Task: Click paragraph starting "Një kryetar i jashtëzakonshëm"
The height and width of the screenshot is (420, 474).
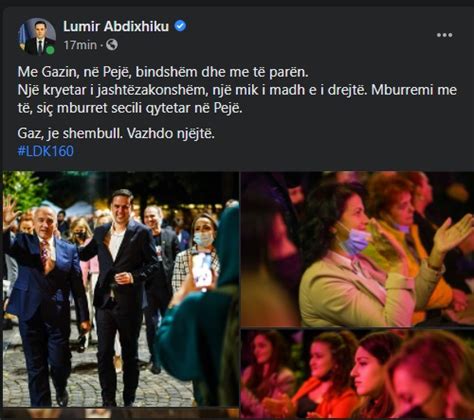Action: click(237, 99)
